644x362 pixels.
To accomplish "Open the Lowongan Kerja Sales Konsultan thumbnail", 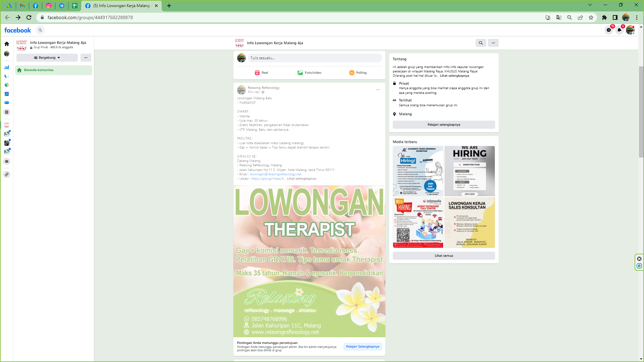I will pos(470,223).
